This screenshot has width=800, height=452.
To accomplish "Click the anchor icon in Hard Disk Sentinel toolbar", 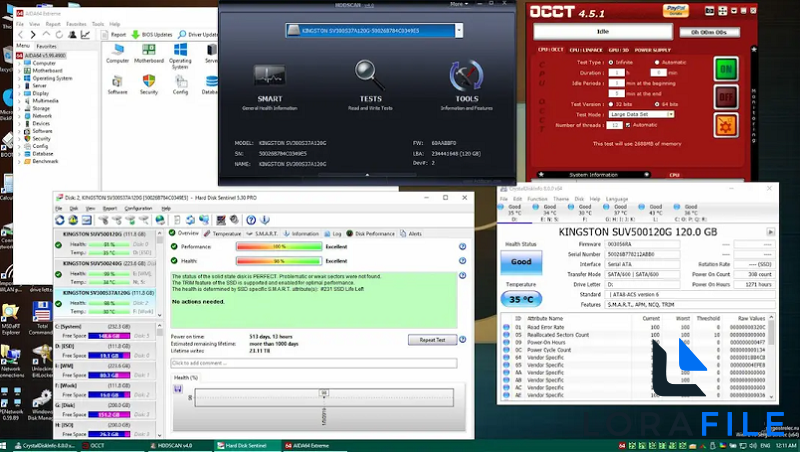I will [264, 220].
